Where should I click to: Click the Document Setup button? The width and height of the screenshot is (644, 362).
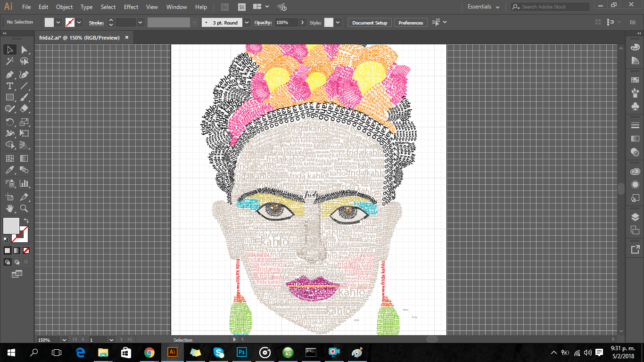tap(370, 23)
